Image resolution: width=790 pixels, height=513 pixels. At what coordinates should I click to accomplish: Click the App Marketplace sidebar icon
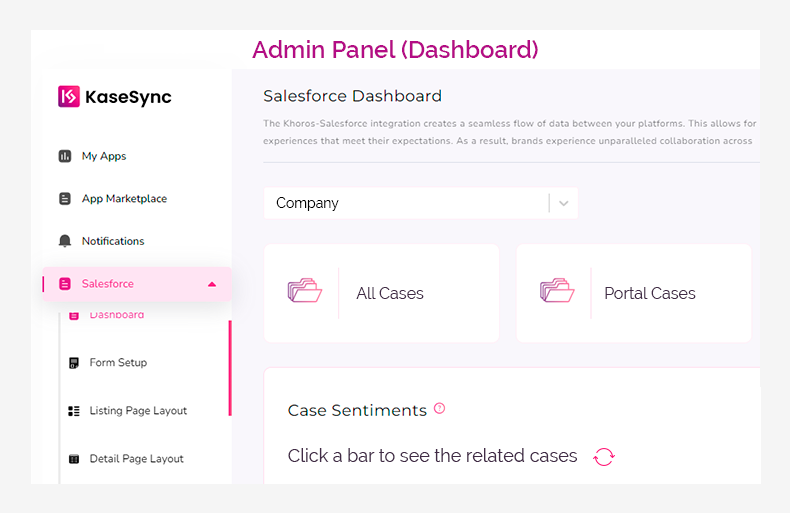[65, 199]
